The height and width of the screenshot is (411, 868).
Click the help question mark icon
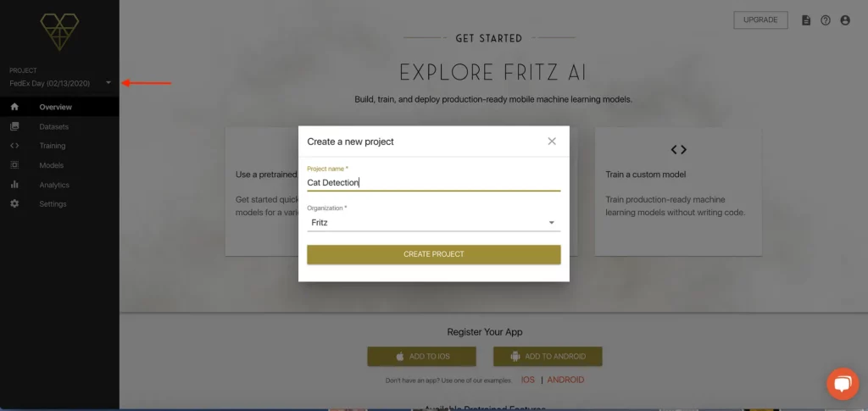pos(826,20)
